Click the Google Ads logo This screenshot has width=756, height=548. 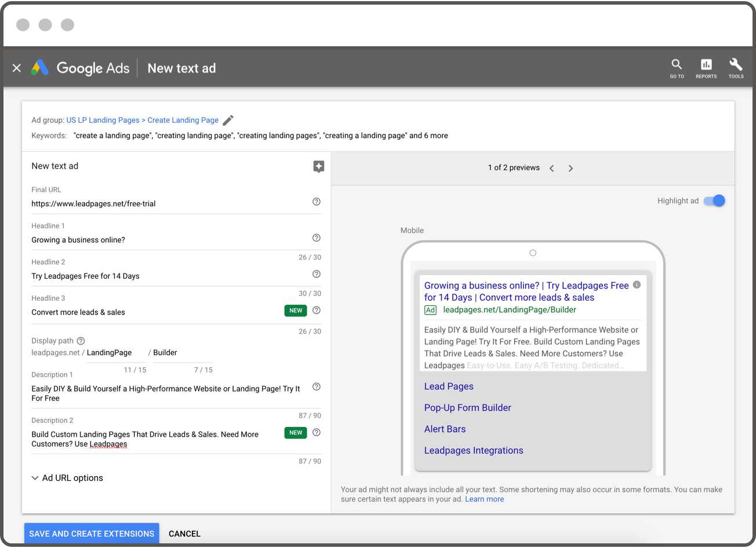[x=81, y=68]
